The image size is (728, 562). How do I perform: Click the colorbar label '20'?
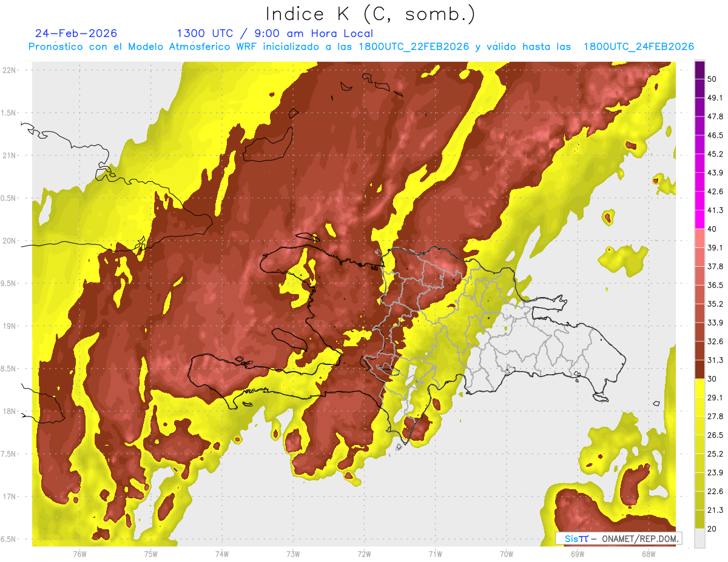(712, 529)
